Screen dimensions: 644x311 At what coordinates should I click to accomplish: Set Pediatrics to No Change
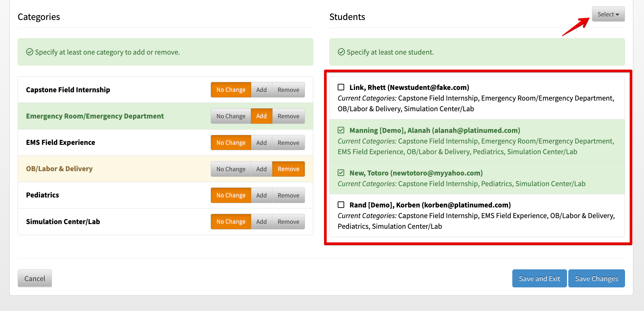coord(231,195)
